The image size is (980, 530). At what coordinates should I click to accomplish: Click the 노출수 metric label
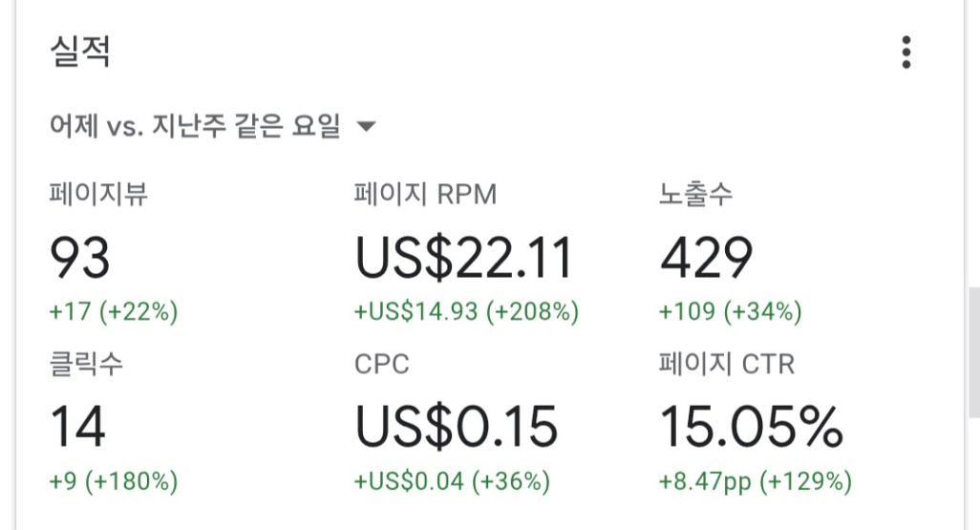[695, 195]
